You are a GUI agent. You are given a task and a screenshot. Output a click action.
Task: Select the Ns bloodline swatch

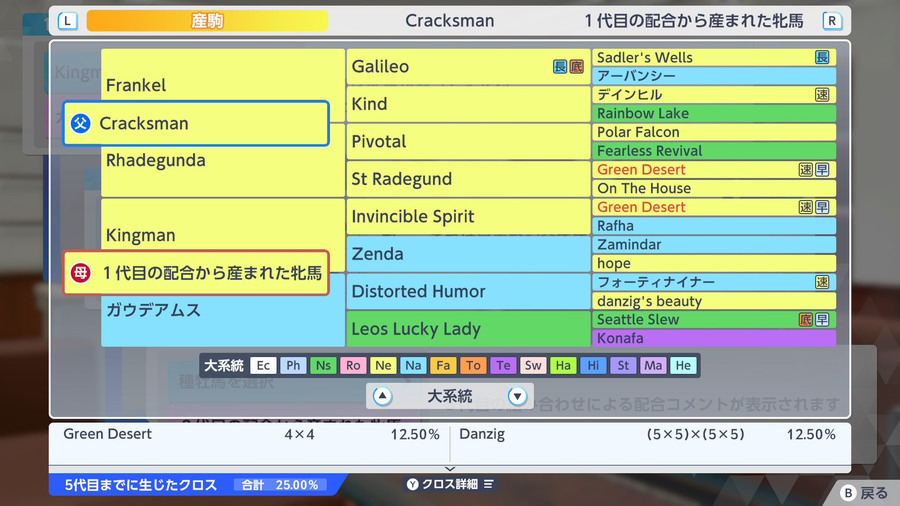(323, 365)
